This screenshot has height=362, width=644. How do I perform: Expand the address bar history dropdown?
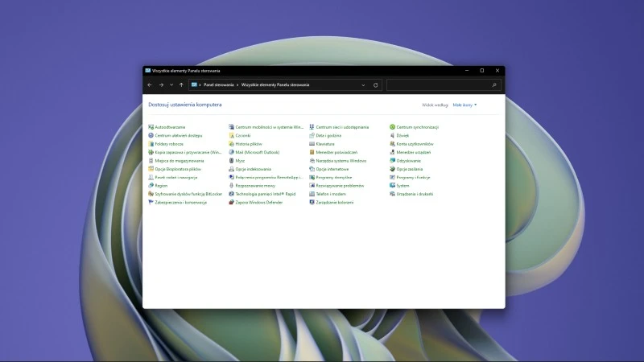[363, 85]
